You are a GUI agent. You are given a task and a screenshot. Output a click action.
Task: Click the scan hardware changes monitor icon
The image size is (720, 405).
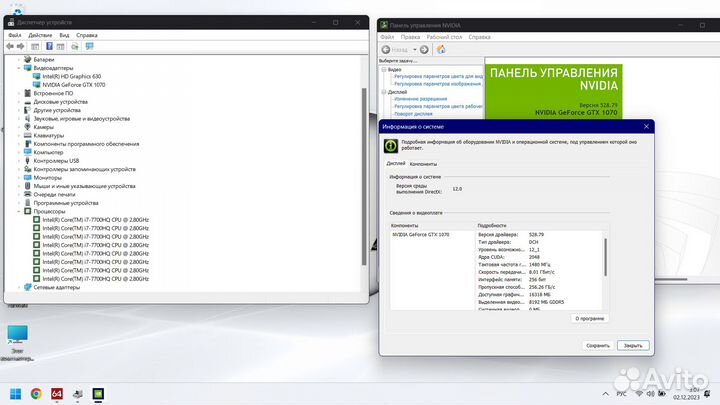[x=90, y=46]
